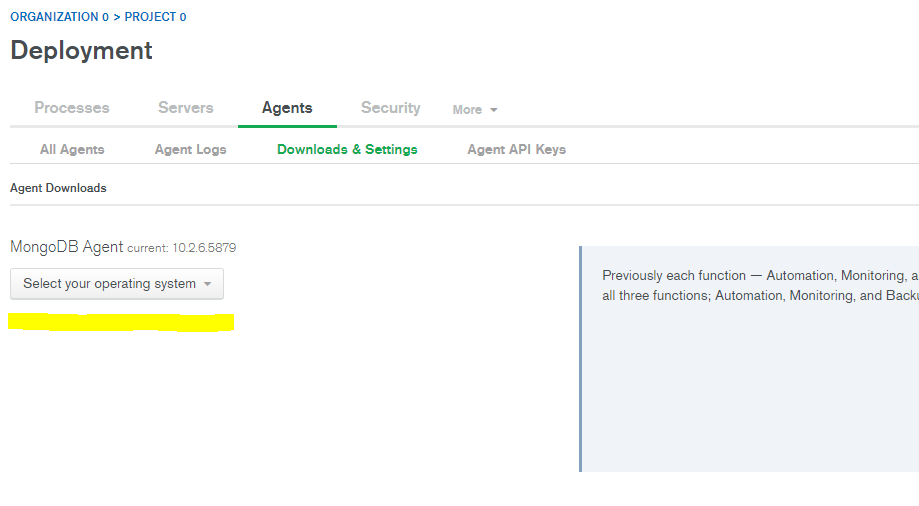View the Agent Logs sub-tab
This screenshot has height=506, width=919.
pyautogui.click(x=190, y=149)
